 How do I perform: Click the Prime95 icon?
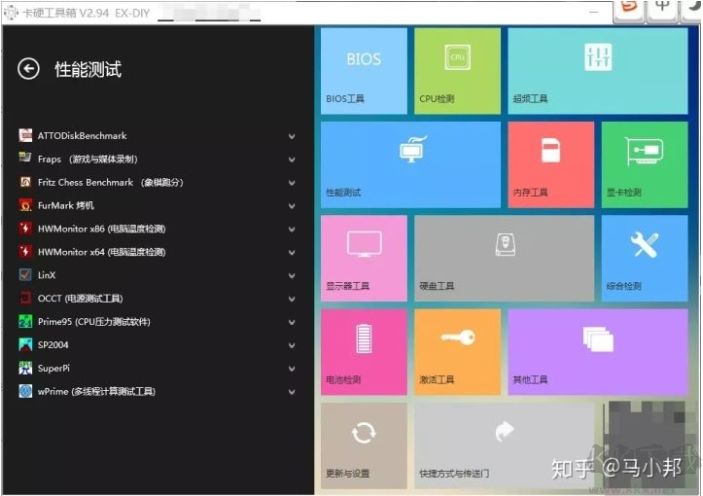(x=26, y=322)
